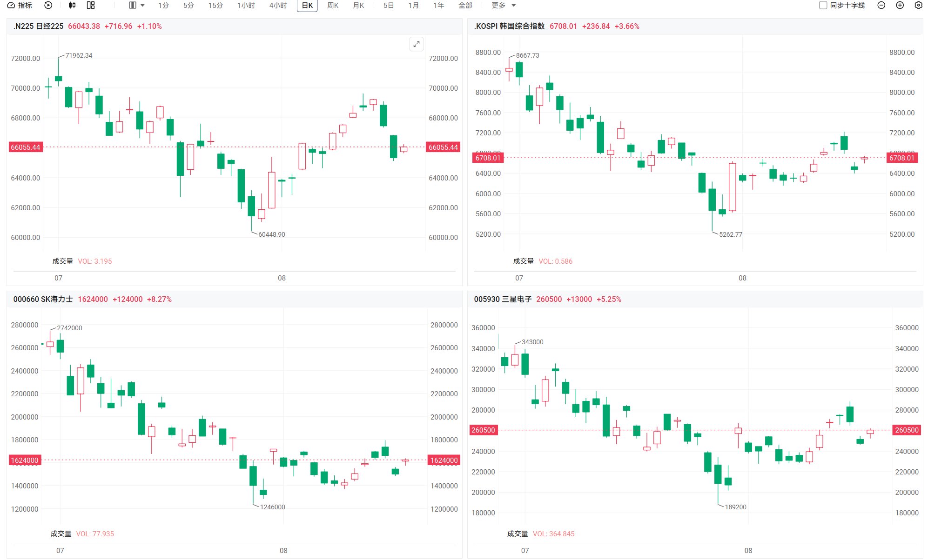Switch to the 月K timeframe

[358, 5]
